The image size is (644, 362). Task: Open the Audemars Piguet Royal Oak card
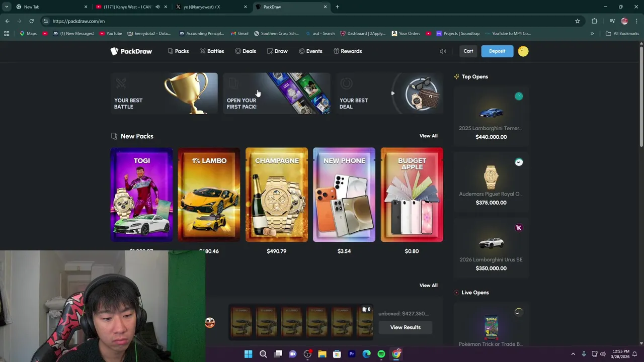tap(491, 183)
